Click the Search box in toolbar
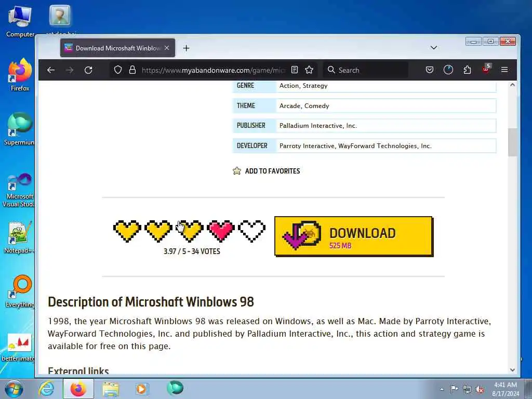The height and width of the screenshot is (399, 532). click(x=365, y=70)
